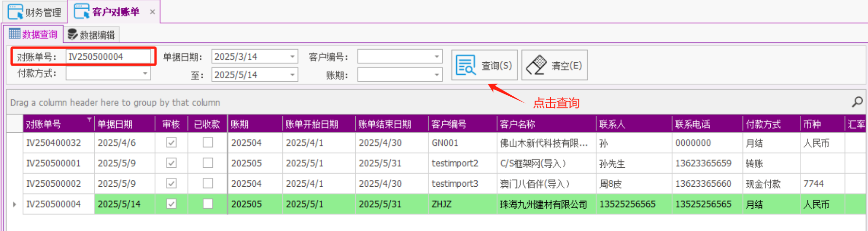Click row indicator arrow for IV250500004
Image resolution: width=868 pixels, height=231 pixels.
tap(15, 204)
